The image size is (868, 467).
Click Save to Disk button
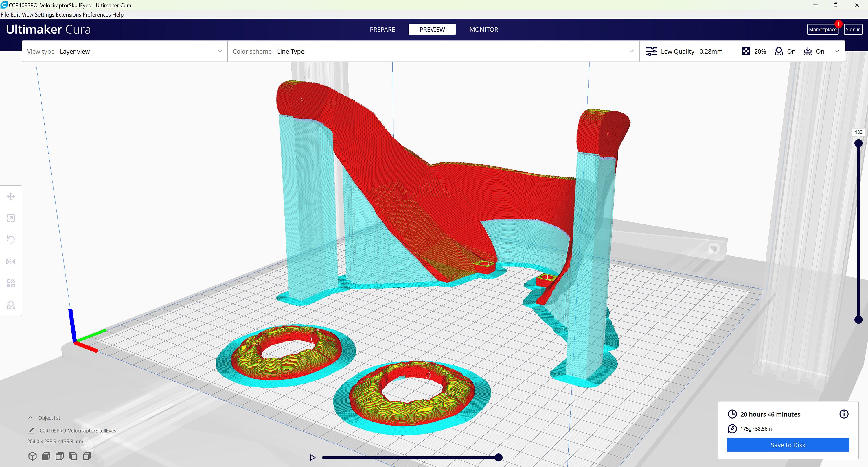788,445
